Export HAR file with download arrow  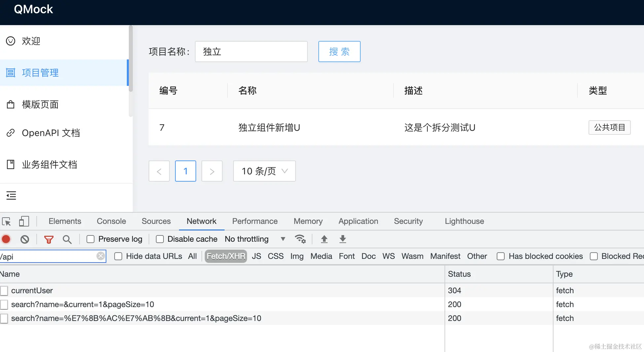coord(343,239)
